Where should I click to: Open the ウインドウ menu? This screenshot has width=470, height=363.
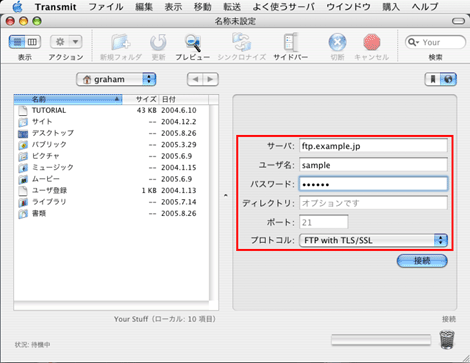pos(348,7)
